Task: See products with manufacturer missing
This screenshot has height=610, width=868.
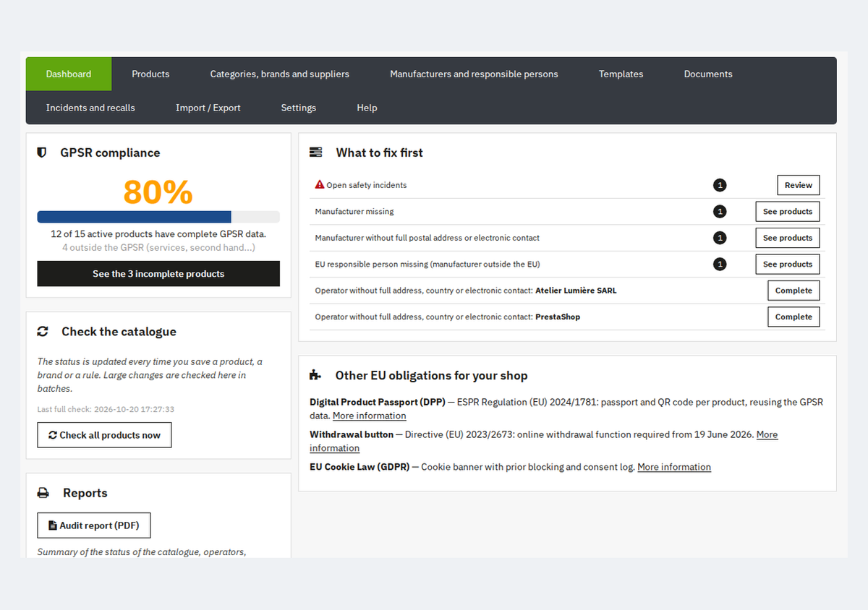Action: (x=788, y=212)
